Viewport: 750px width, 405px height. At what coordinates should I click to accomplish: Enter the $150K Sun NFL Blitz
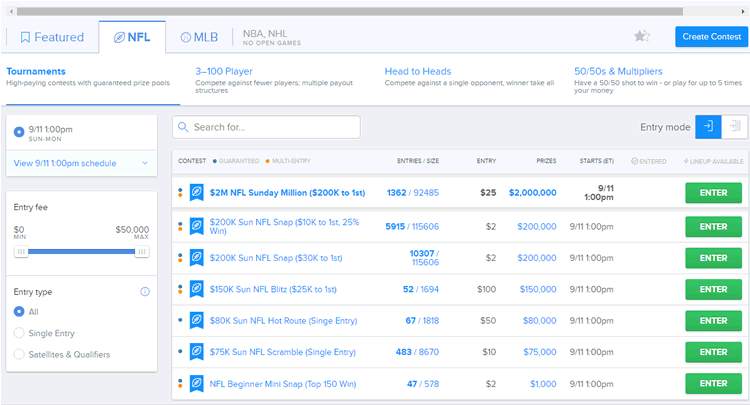tap(713, 289)
